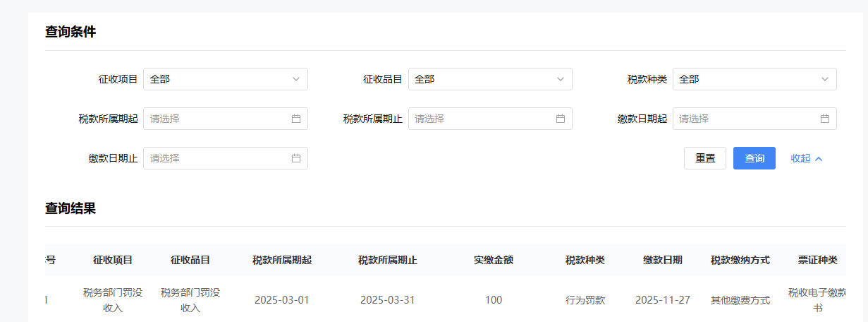Click the 税款缴纳方式 column header
Viewport: 868px width, 322px height.
pyautogui.click(x=740, y=260)
